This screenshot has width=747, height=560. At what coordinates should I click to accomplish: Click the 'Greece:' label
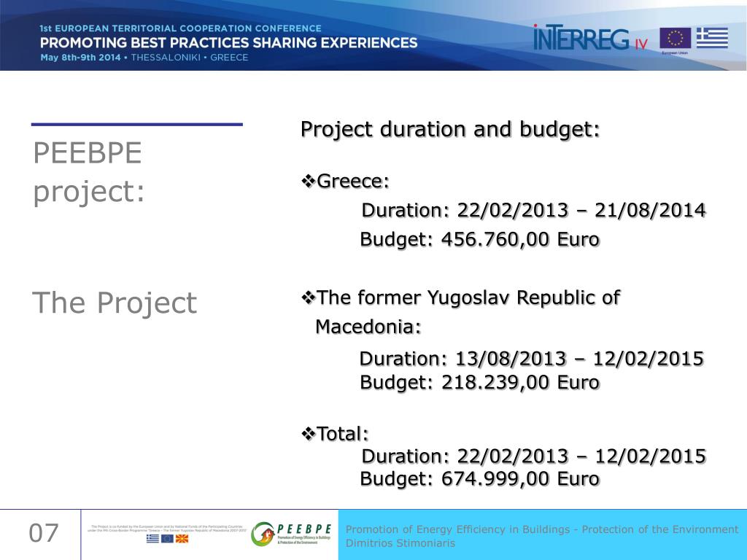point(353,182)
